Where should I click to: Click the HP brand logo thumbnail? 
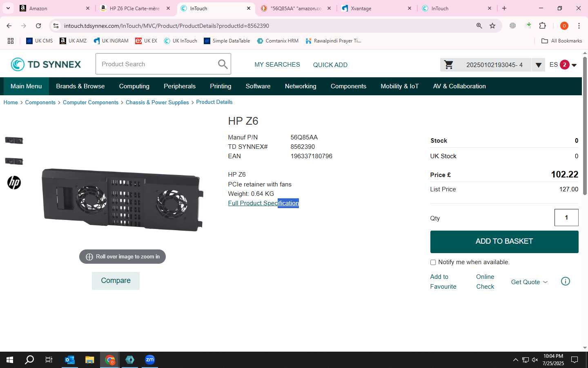pyautogui.click(x=14, y=182)
